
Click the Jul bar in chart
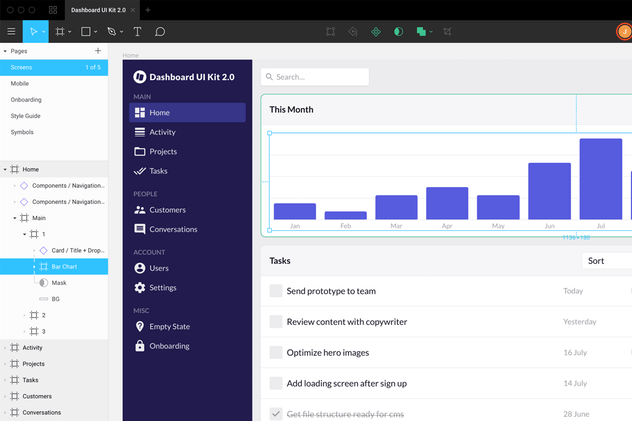(x=601, y=179)
